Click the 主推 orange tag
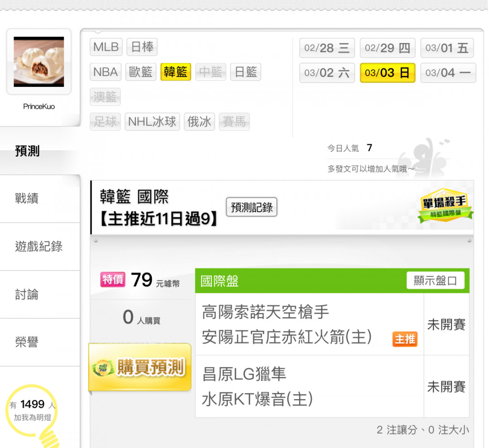 405,339
